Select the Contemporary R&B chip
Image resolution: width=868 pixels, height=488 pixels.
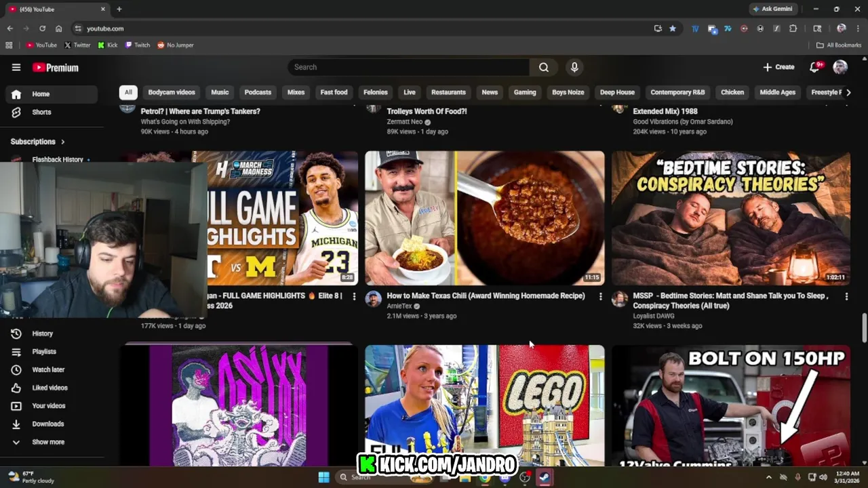pos(677,92)
